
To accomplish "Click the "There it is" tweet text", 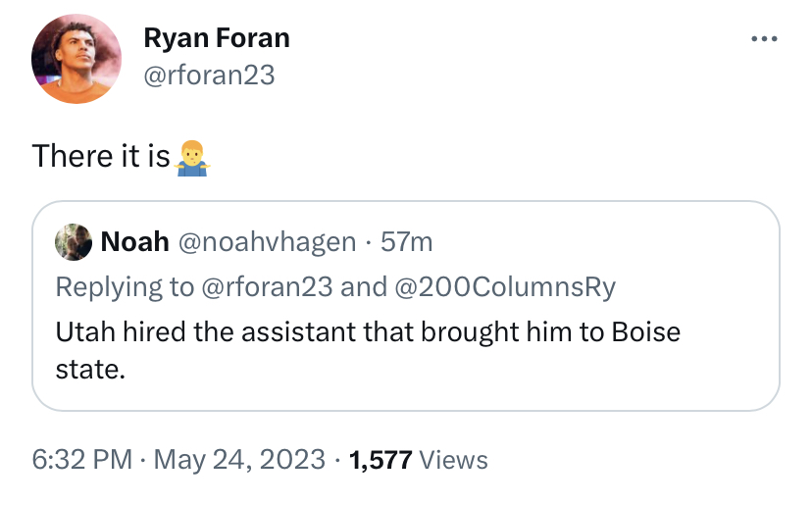I will [101, 156].
